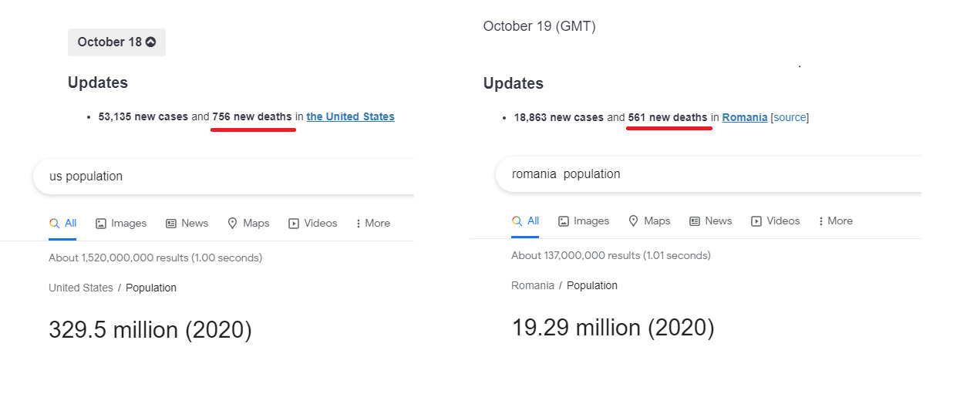980x394 pixels.
Task: Switch to News in the US search
Action: tap(187, 223)
